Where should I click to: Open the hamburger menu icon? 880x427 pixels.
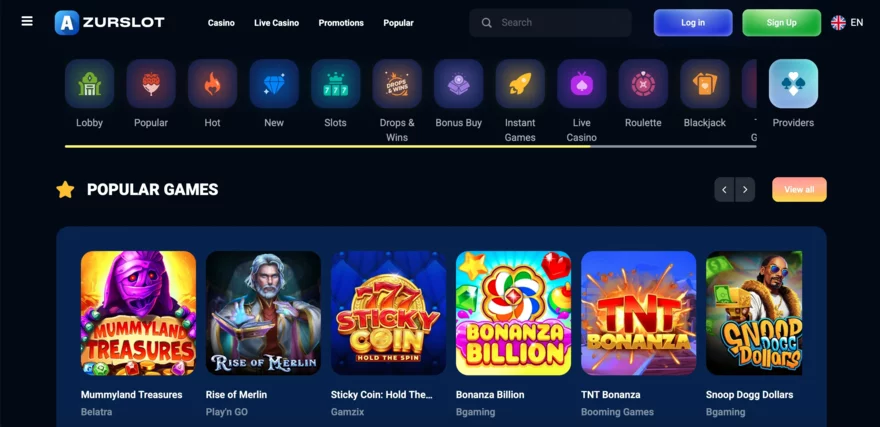pyautogui.click(x=27, y=21)
